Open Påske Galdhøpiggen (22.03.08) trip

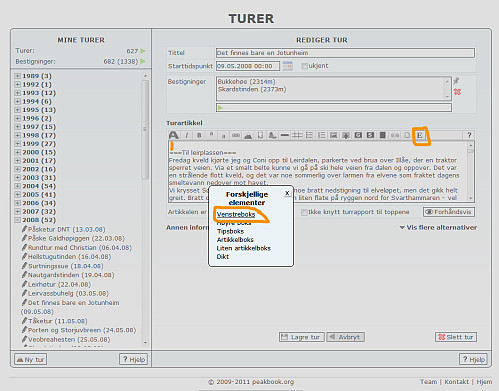[x=76, y=239]
